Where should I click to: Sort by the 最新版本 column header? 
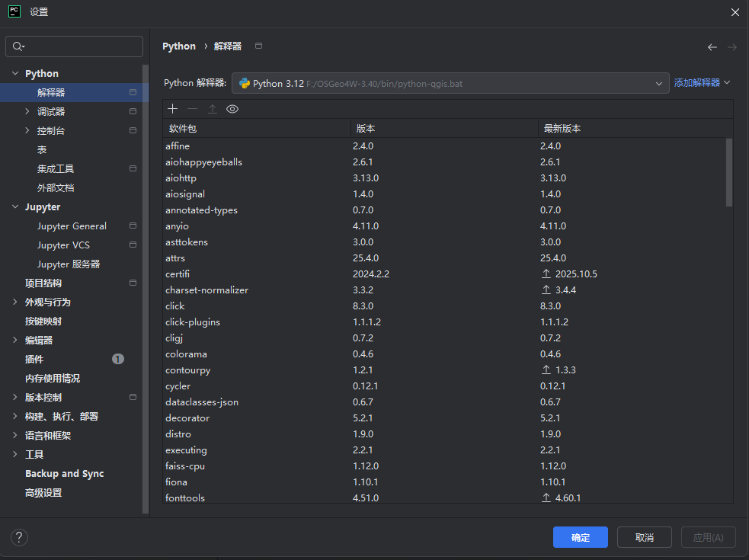635,129
